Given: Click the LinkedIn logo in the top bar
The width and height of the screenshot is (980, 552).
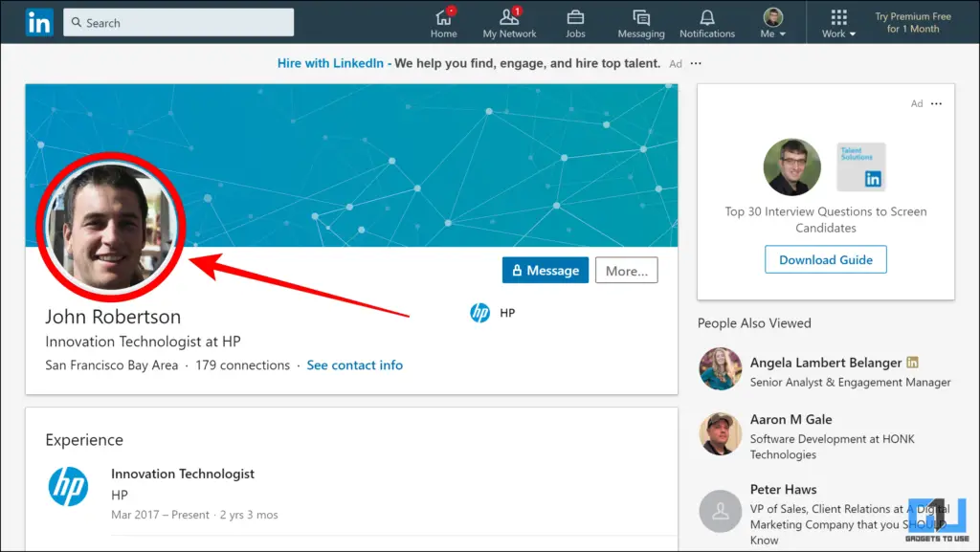Looking at the screenshot, I should pos(38,21).
